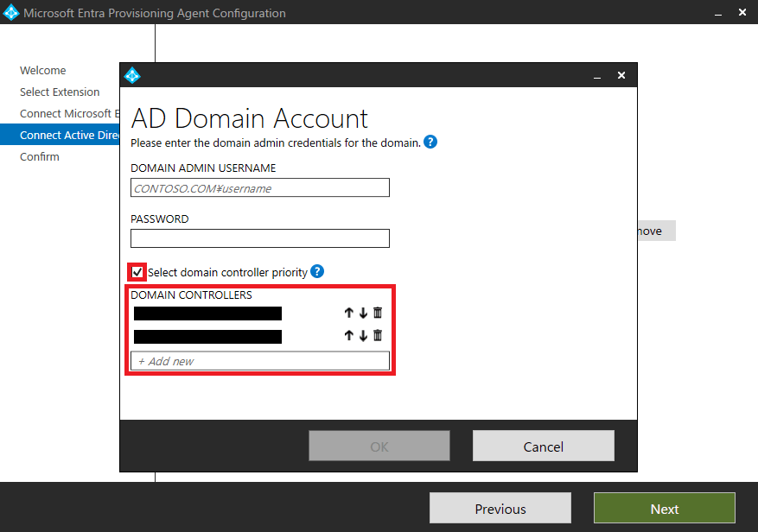Proceed with the Next button
This screenshot has height=532, width=758.
click(x=665, y=509)
